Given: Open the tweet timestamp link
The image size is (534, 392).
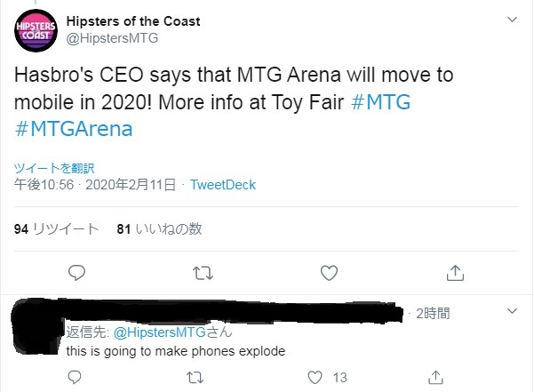Looking at the screenshot, I should (94, 185).
